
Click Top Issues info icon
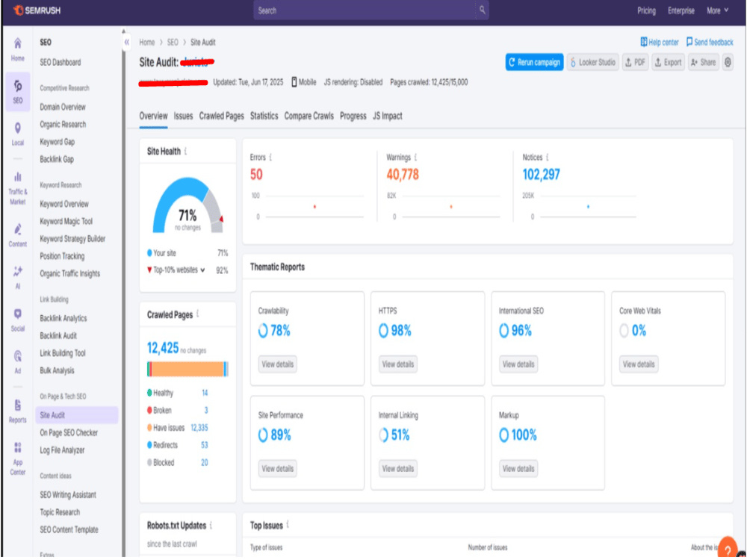[288, 525]
